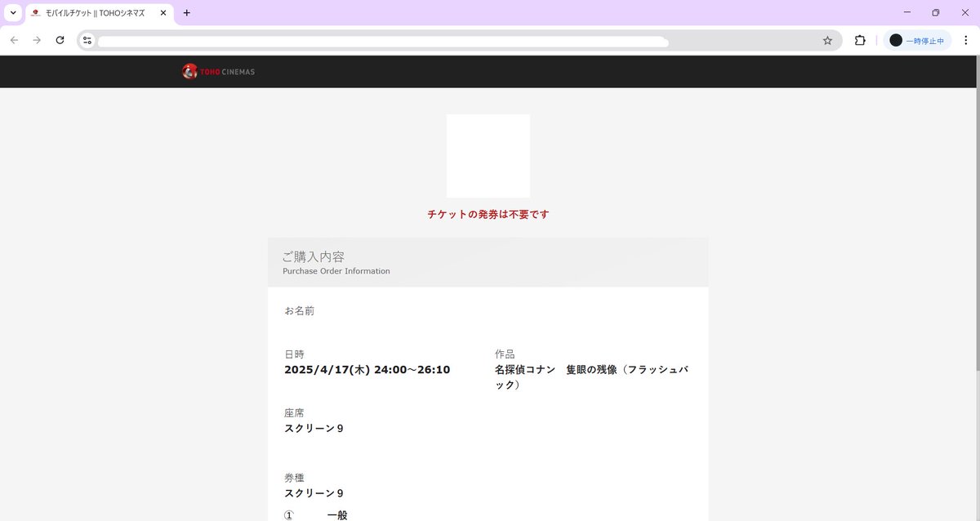Click the date 2025/4/17(木) 24:00～26:10

pyautogui.click(x=367, y=370)
